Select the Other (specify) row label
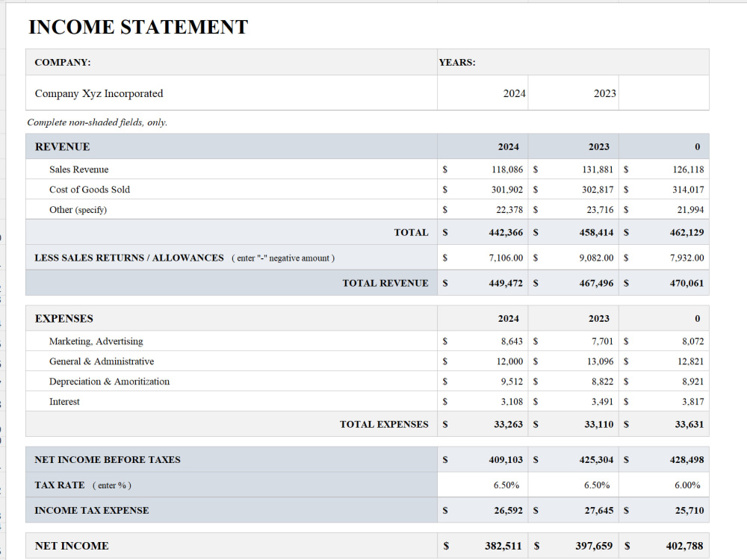 point(78,210)
